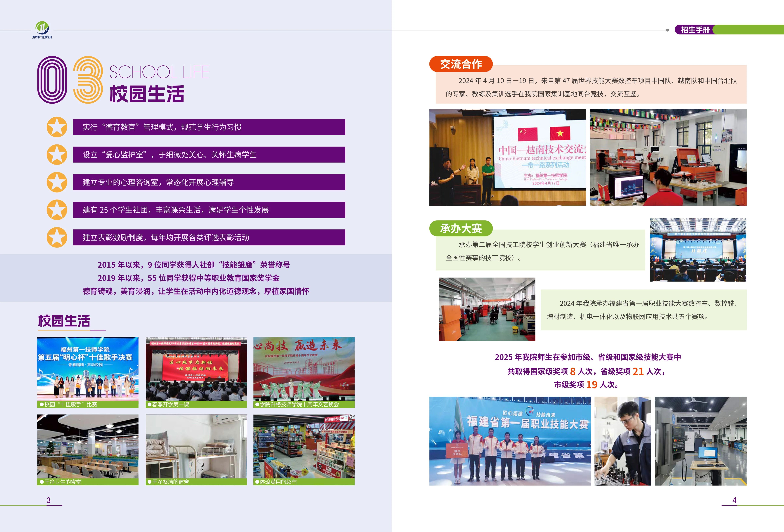This screenshot has height=532, width=784.
Task: Open the CNC machine and computer desk photo
Action: pos(701,441)
